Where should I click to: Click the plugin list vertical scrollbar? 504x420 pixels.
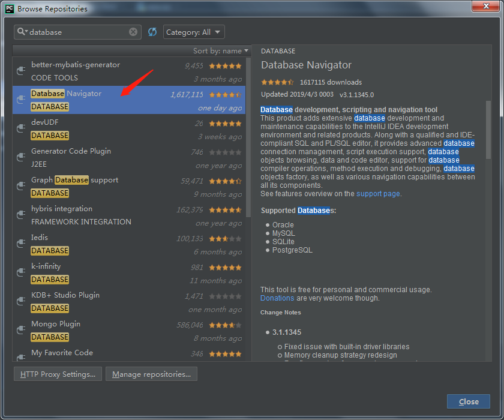click(x=248, y=137)
